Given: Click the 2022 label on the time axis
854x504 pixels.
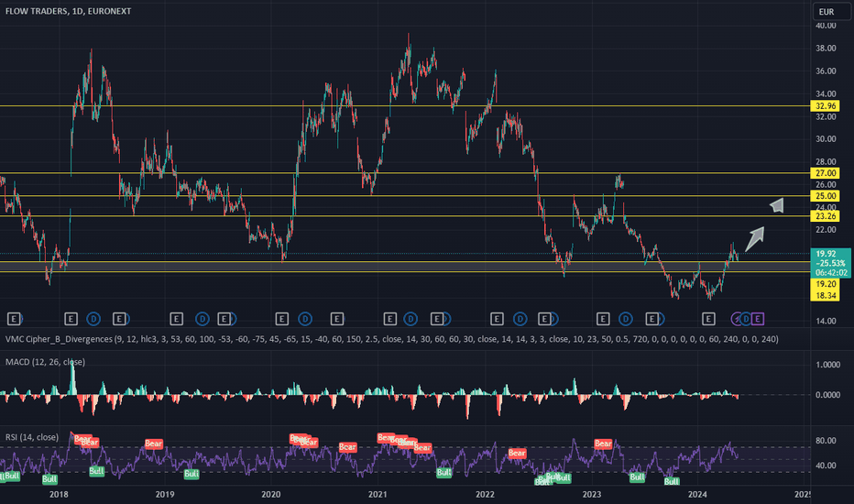Looking at the screenshot, I should pos(485,494).
